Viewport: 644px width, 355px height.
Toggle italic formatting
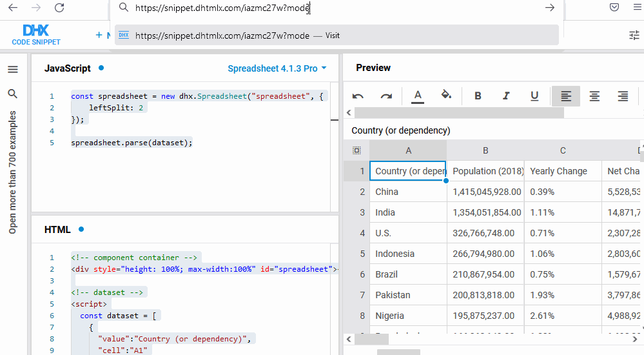[506, 96]
